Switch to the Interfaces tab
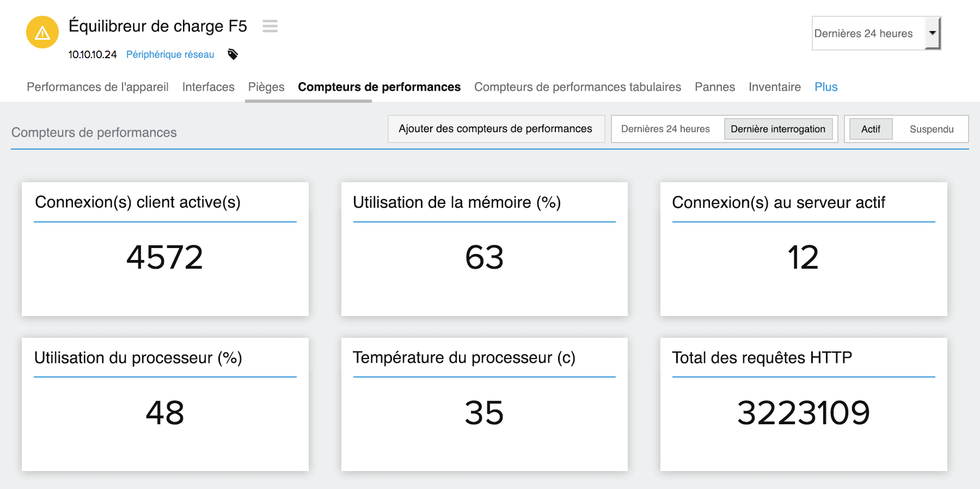The width and height of the screenshot is (980, 489). point(208,87)
